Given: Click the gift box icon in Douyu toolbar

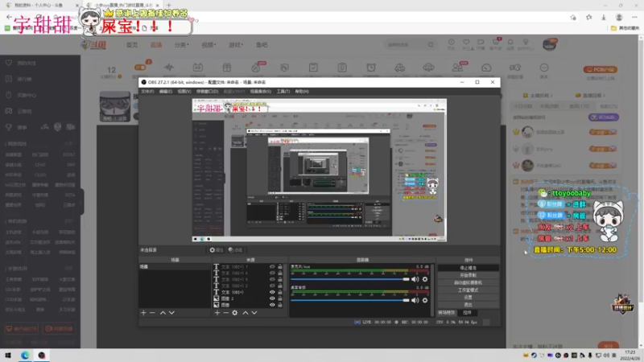Looking at the screenshot, I should [x=227, y=68].
